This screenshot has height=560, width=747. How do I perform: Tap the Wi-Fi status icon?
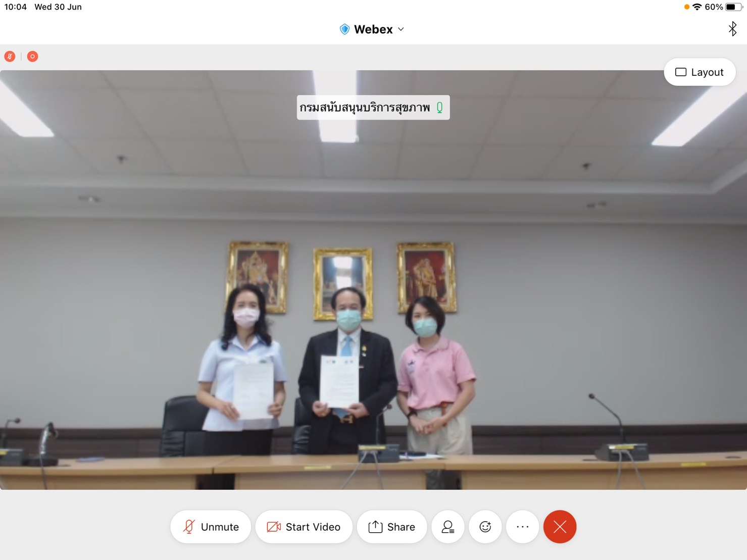point(697,7)
